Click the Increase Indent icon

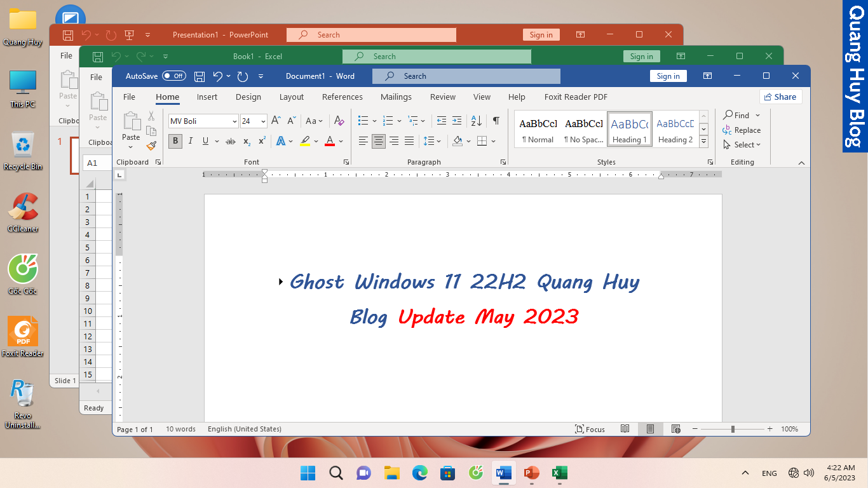(456, 121)
